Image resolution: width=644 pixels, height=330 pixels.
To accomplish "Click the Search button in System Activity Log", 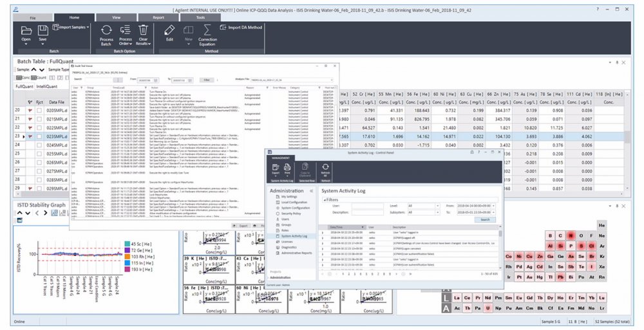I will (x=485, y=219).
